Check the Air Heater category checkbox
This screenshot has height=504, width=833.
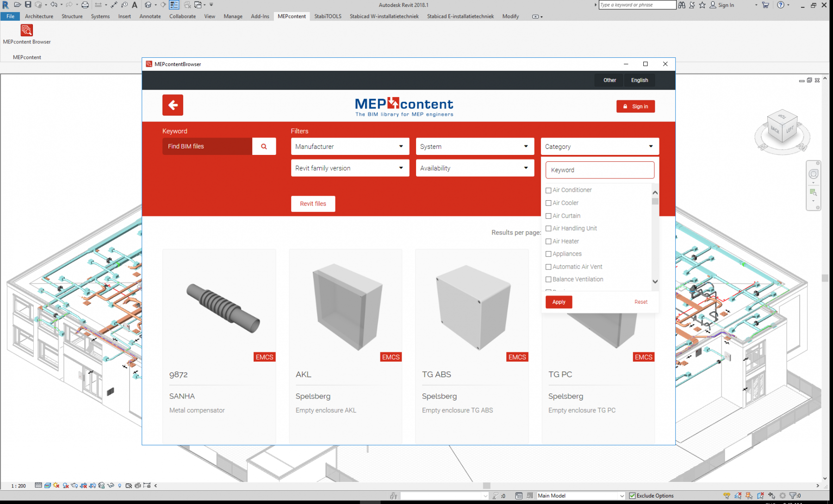pyautogui.click(x=548, y=241)
